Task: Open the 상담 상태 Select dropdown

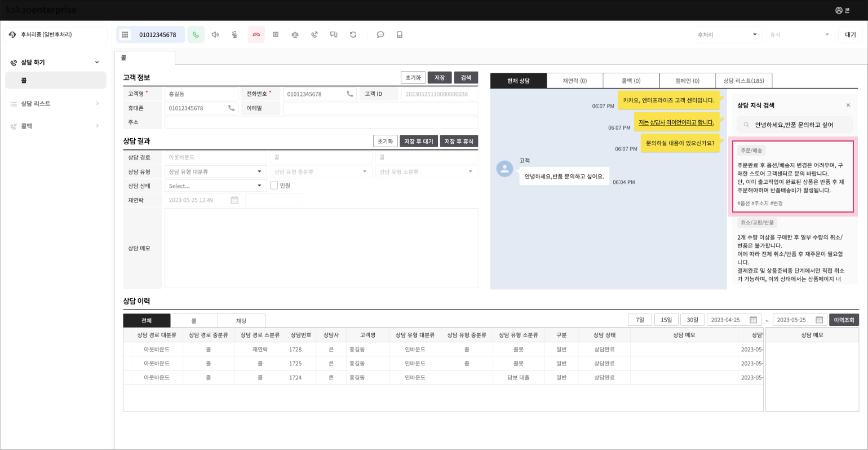Action: 215,186
